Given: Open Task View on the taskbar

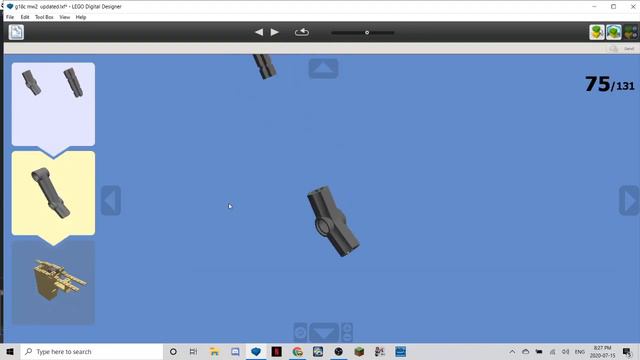Looking at the screenshot, I should pyautogui.click(x=193, y=351).
